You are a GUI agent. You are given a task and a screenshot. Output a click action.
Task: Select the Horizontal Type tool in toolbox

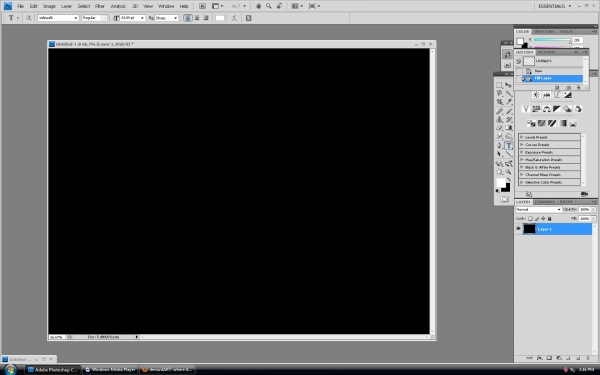pyautogui.click(x=509, y=145)
